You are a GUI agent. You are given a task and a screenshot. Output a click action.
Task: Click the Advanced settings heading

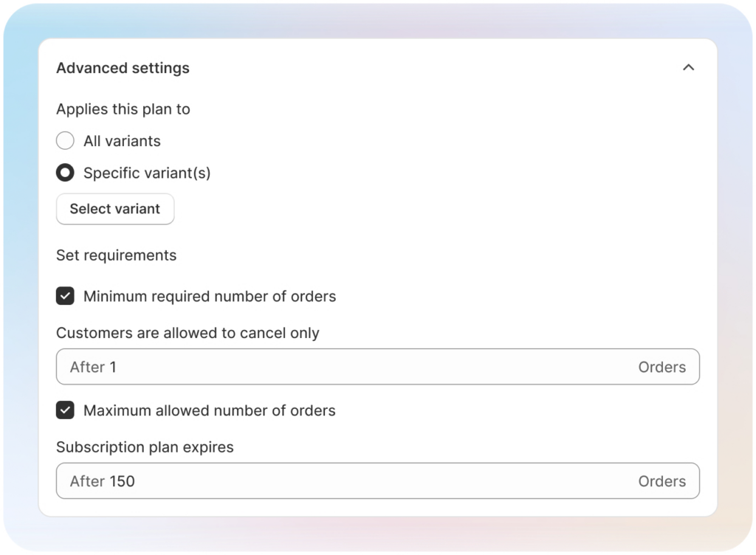click(123, 67)
